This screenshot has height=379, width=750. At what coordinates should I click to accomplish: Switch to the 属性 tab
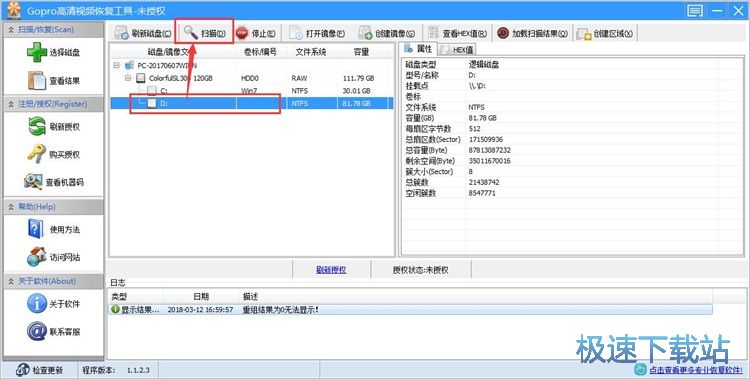coord(419,49)
